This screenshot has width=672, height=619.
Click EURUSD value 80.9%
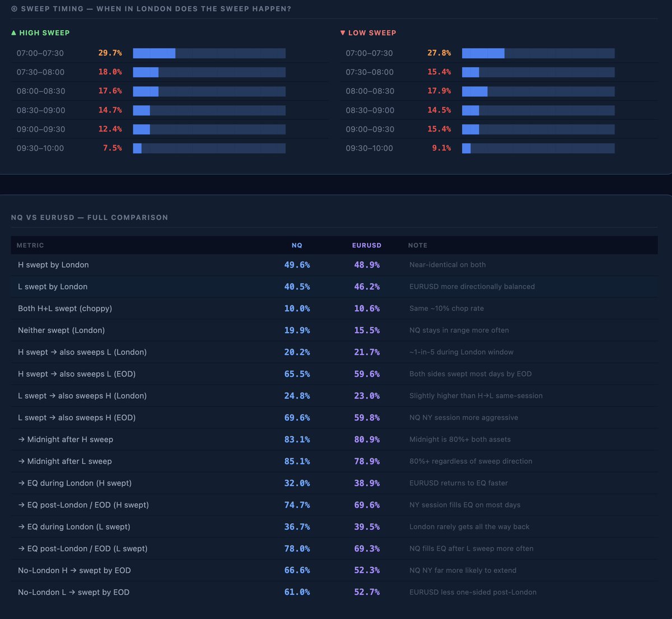[x=367, y=440]
